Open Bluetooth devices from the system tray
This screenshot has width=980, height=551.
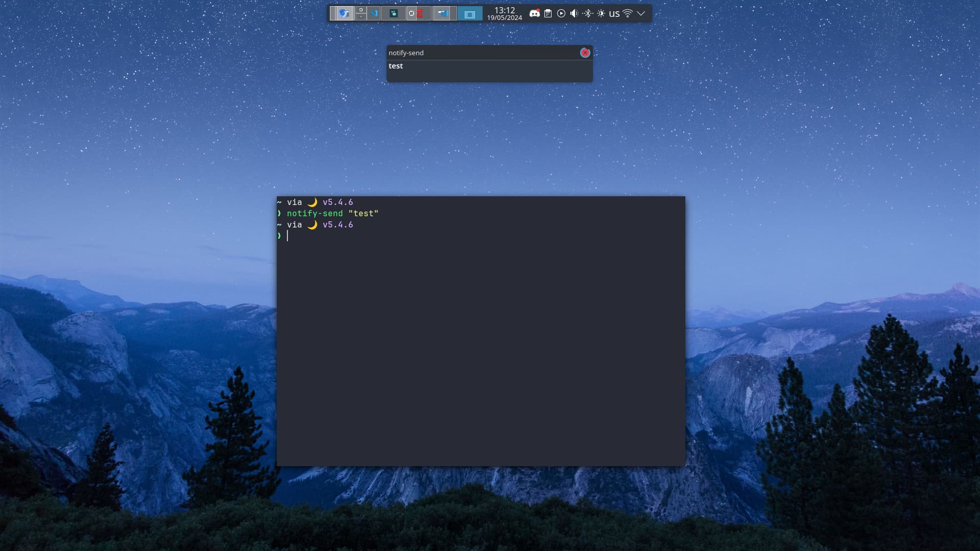[x=588, y=13]
